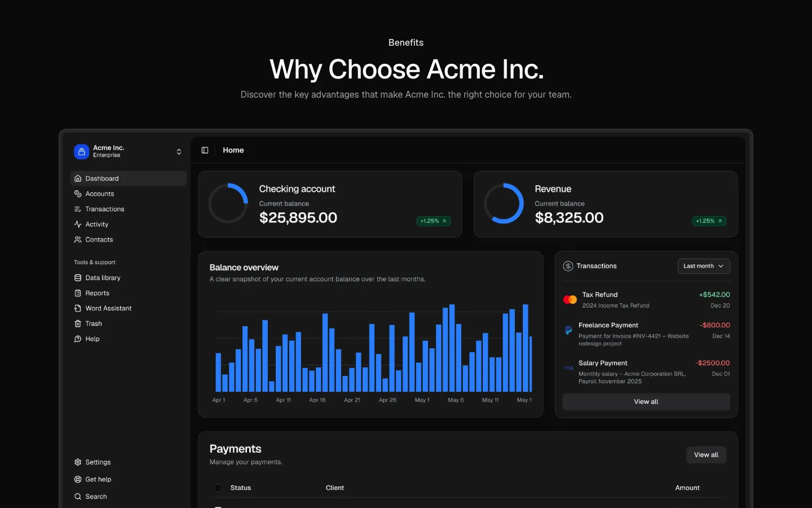Click the Get help lifebuoy icon

[78, 479]
